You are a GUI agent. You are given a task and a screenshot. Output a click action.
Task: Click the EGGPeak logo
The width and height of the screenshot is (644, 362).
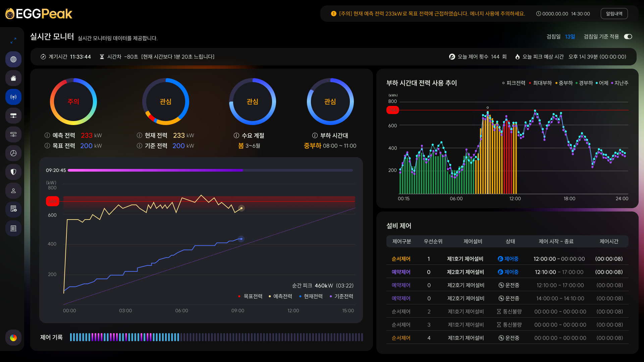[x=39, y=14]
